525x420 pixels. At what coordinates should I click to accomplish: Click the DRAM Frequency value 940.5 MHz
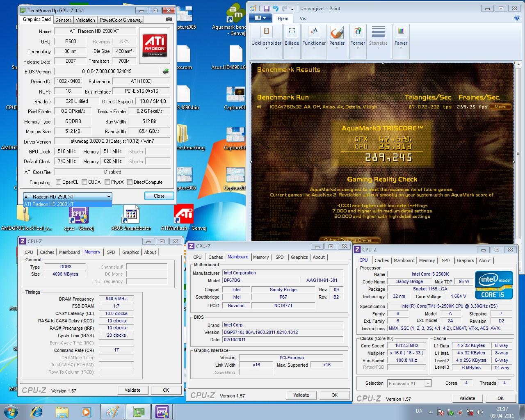click(116, 299)
